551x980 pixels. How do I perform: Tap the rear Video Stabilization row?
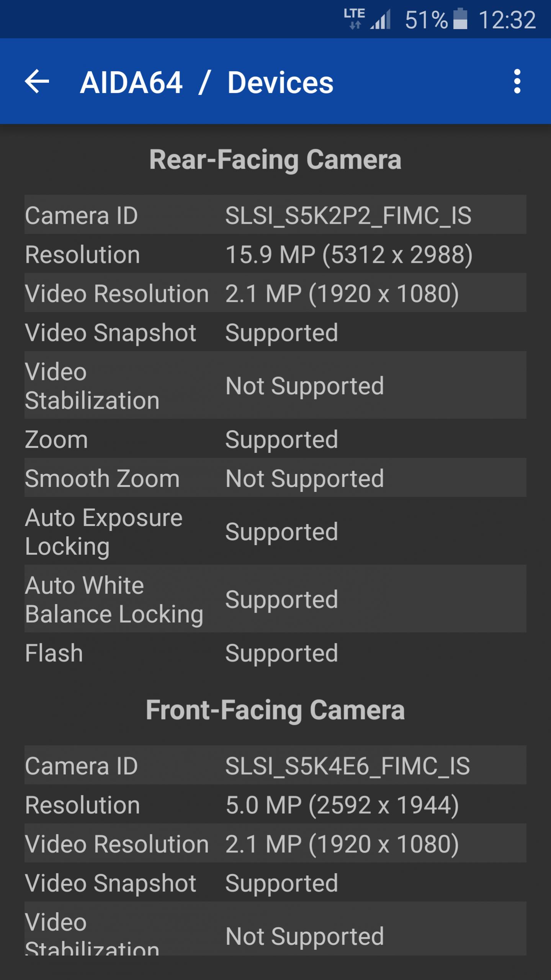click(x=275, y=385)
